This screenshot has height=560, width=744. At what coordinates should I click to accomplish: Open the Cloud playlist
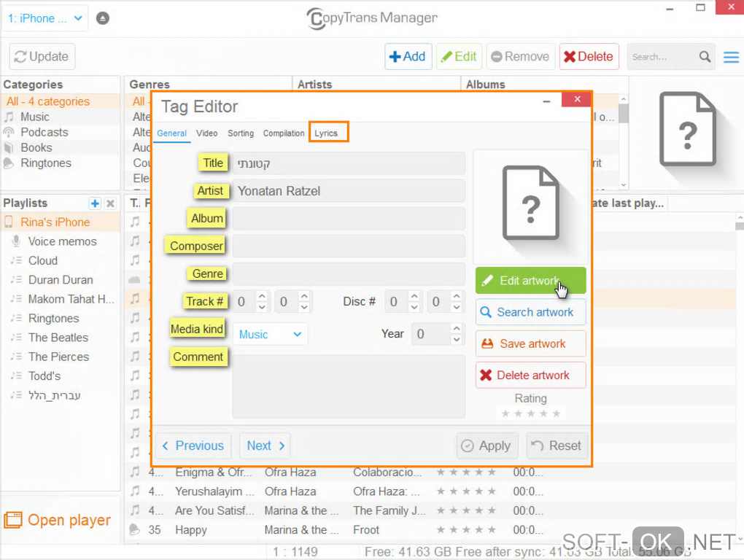(61, 261)
